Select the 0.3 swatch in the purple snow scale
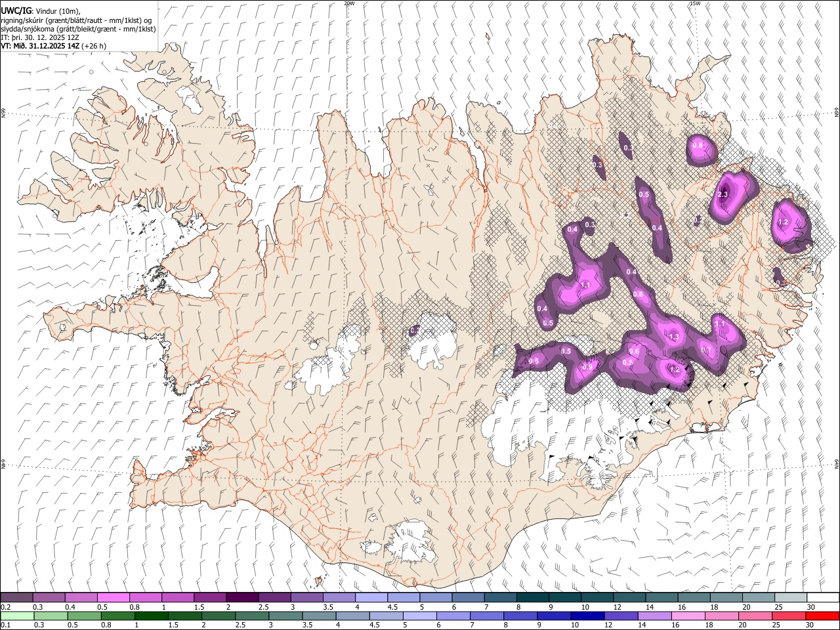Screen dimensions: 840x630 [49, 597]
